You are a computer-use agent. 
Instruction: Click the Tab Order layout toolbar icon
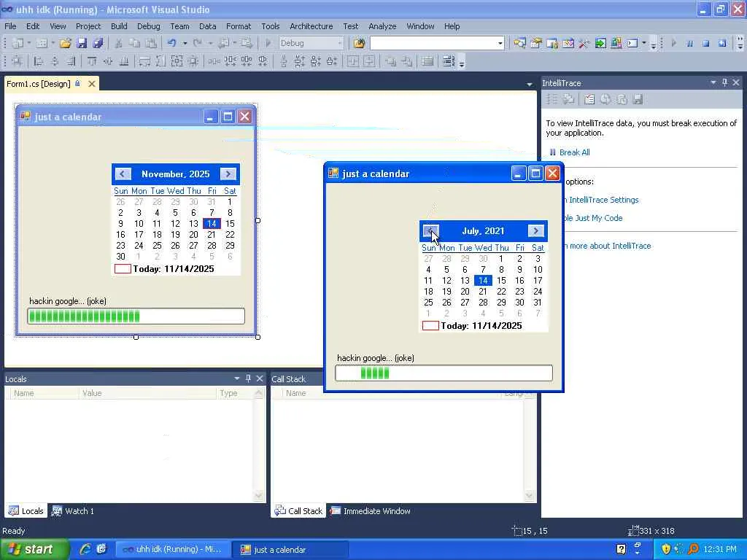tap(449, 61)
